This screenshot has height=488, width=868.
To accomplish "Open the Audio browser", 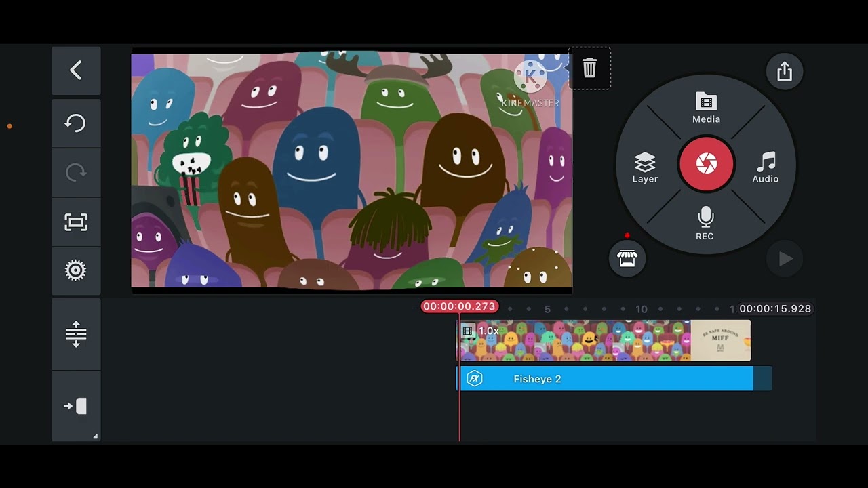I will [x=766, y=167].
